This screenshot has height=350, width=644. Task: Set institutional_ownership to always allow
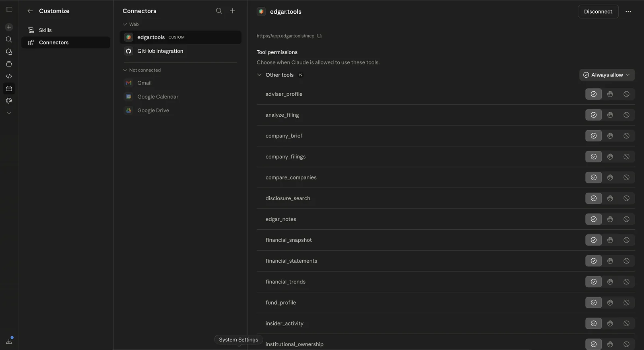[594, 344]
